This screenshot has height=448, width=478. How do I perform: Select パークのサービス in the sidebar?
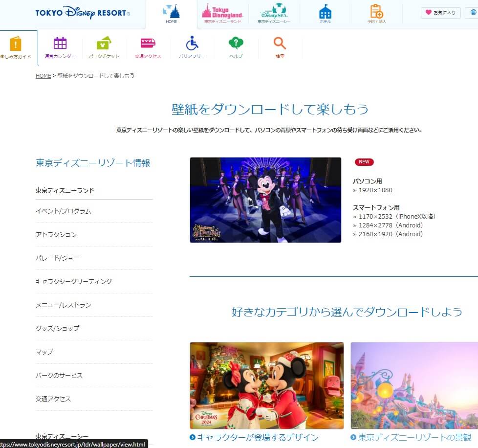(59, 376)
